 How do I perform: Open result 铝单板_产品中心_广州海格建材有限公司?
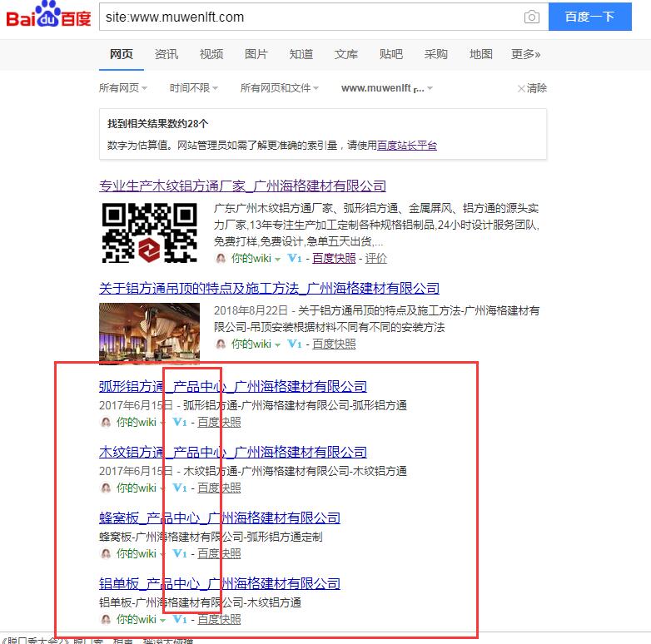click(220, 584)
